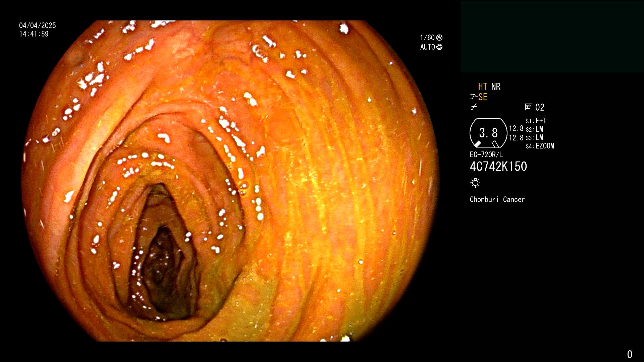Click the time 14:41:59
Screen dimensions: 644x362
34,34
